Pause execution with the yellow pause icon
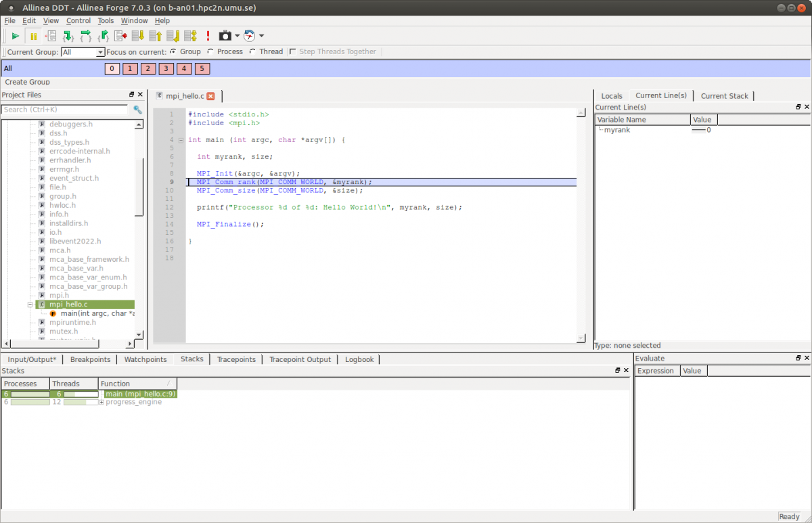The height and width of the screenshot is (523, 812). [x=33, y=36]
